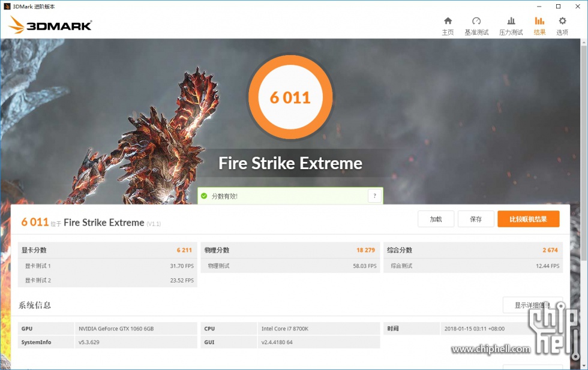The width and height of the screenshot is (588, 370).
Task: Click the GUI label cell
Action: [229, 342]
